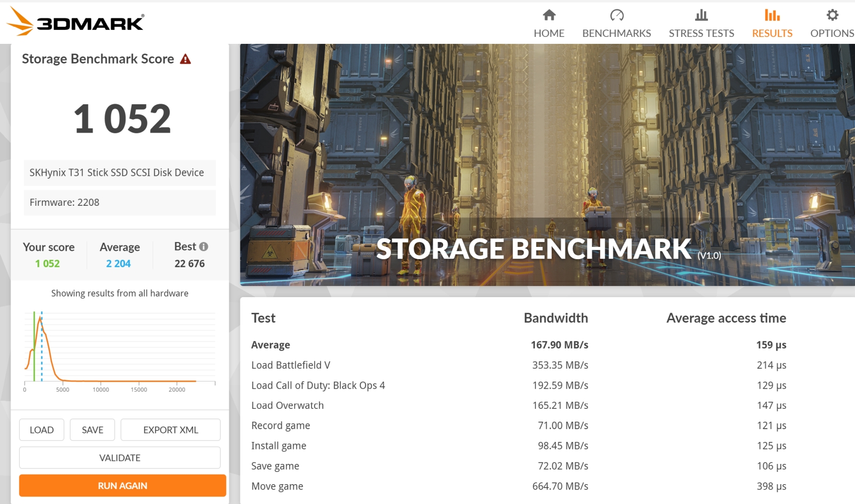Click the Options gear icon

click(x=832, y=15)
